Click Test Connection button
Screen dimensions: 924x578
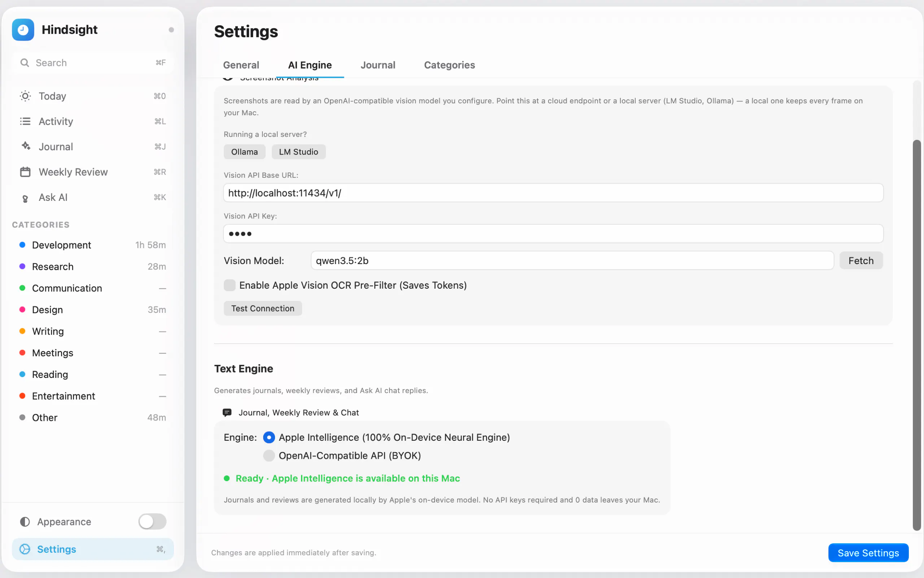[x=263, y=309]
